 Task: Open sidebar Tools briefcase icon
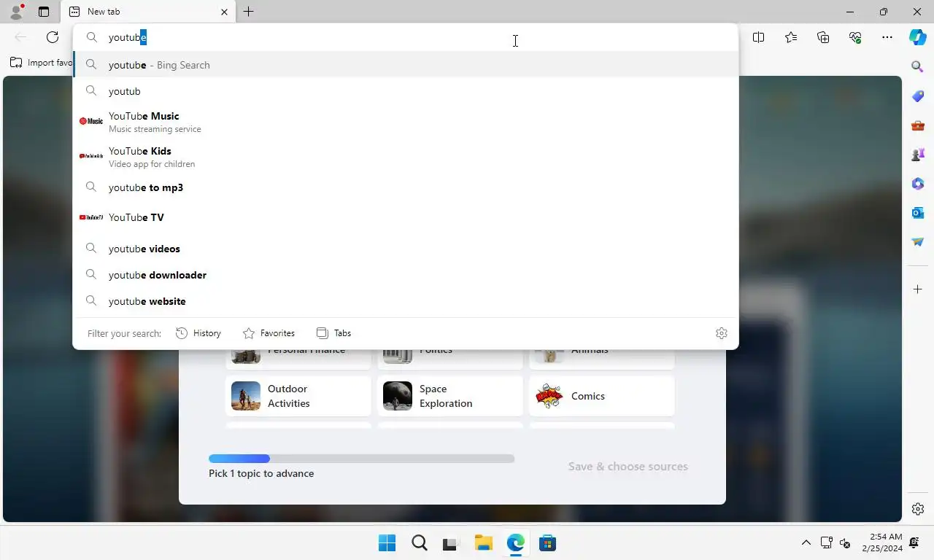click(x=918, y=125)
